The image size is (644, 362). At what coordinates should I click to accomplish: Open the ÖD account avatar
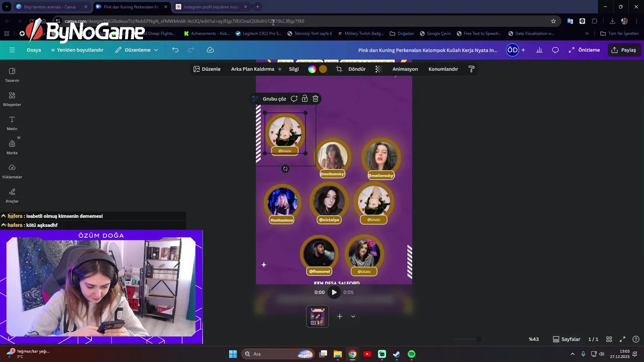click(x=512, y=50)
